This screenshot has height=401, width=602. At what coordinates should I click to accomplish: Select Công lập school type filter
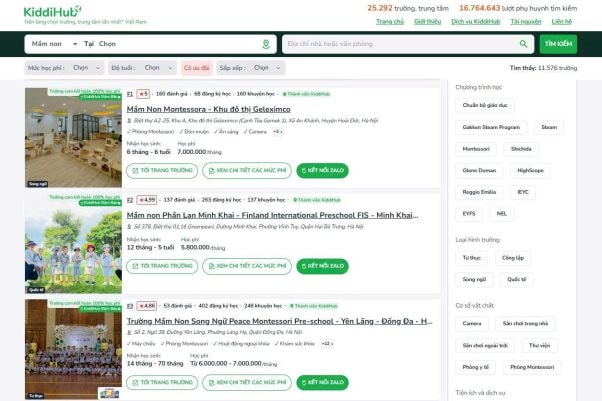pos(513,258)
